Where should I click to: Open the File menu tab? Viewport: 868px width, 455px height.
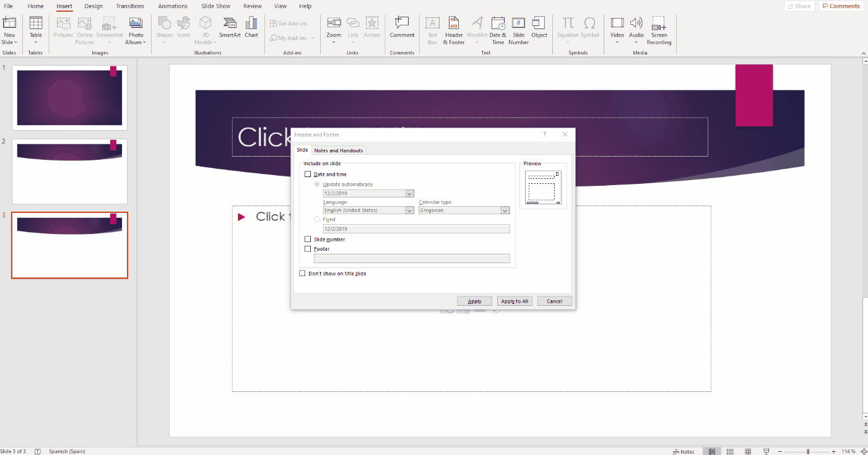tap(8, 6)
